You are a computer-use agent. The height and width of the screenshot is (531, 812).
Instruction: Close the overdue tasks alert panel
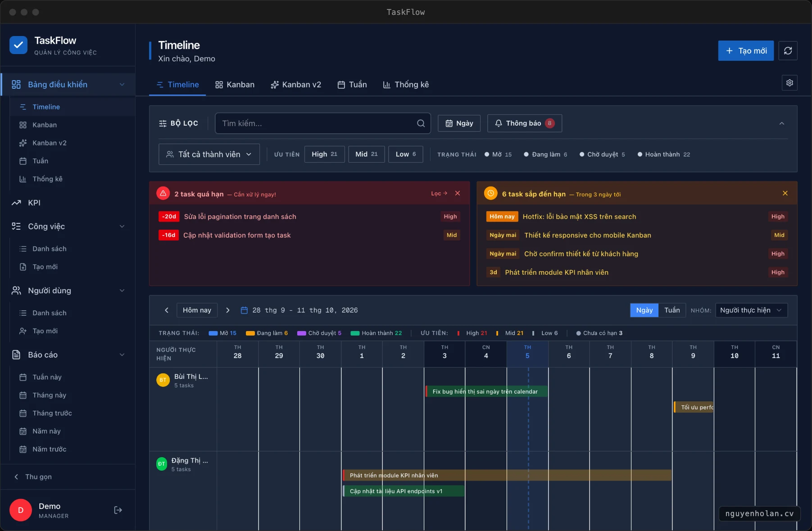tap(458, 193)
